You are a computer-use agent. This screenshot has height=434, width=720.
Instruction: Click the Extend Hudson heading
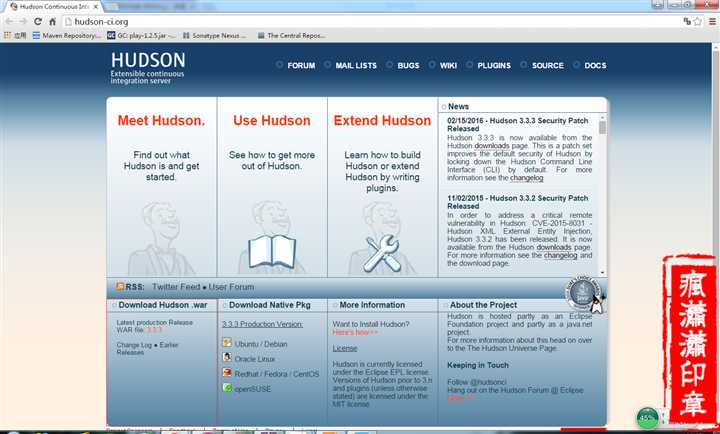(x=382, y=120)
